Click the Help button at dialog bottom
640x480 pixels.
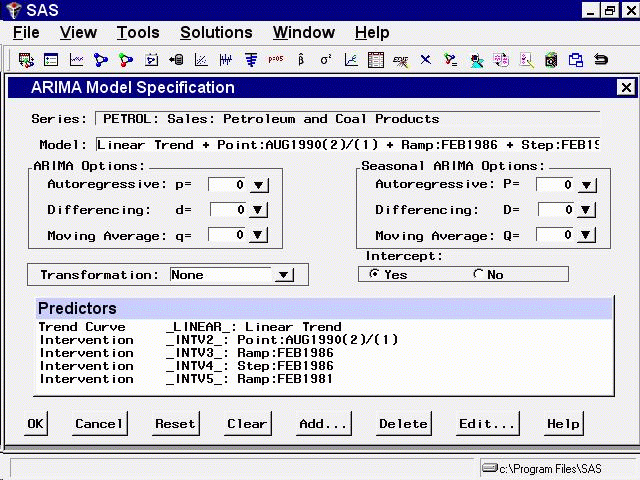[563, 424]
